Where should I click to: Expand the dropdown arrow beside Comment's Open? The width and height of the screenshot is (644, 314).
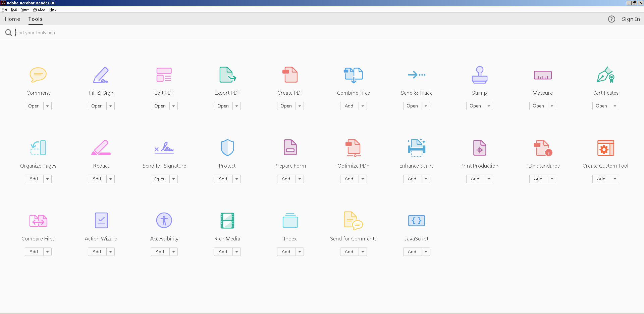click(x=48, y=106)
